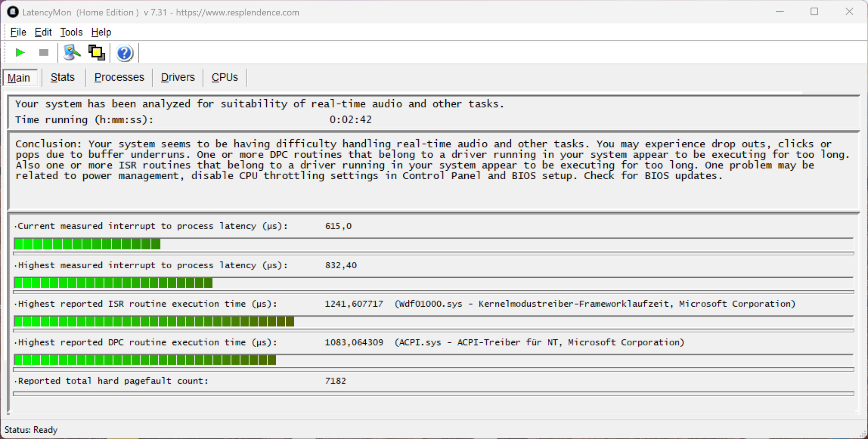
Task: Click the ACPI.sys driver description
Action: tap(539, 342)
